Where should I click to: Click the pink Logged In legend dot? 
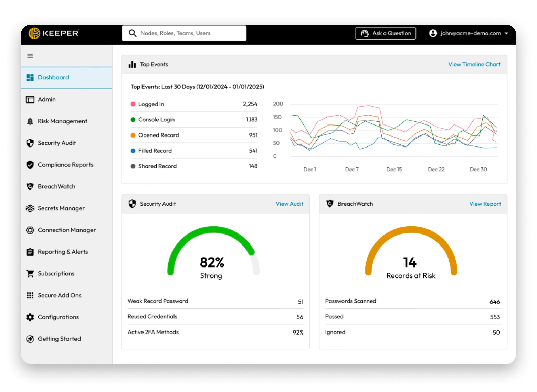point(133,104)
